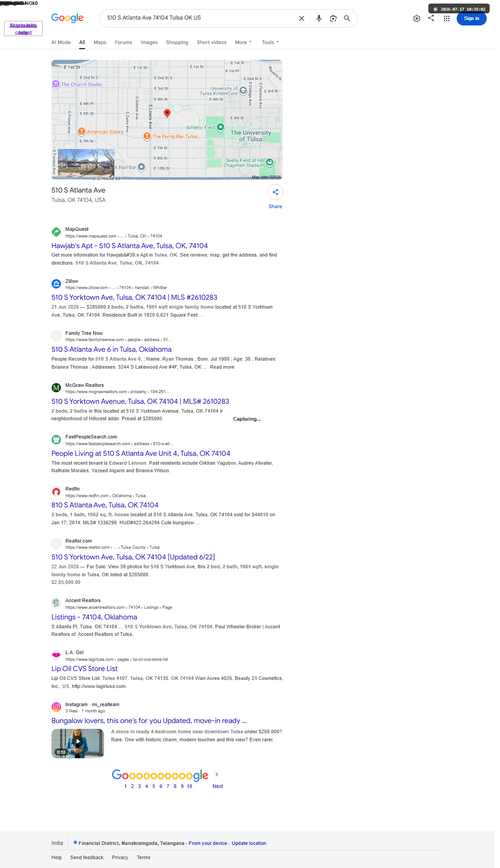500x868 pixels.
Task: Open Google apps grid
Action: point(446,18)
